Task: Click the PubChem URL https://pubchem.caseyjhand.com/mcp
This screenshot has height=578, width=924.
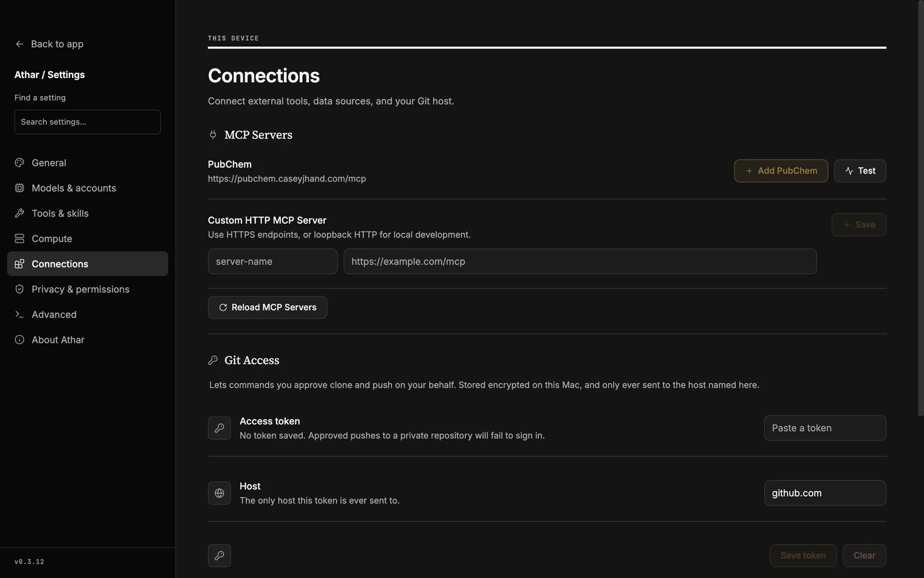Action: (287, 179)
